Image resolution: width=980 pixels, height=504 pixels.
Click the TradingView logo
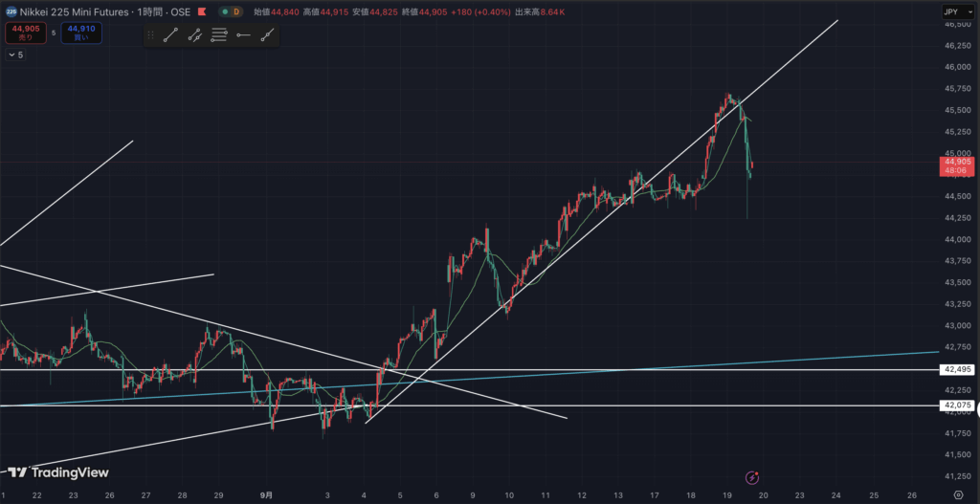tap(58, 472)
